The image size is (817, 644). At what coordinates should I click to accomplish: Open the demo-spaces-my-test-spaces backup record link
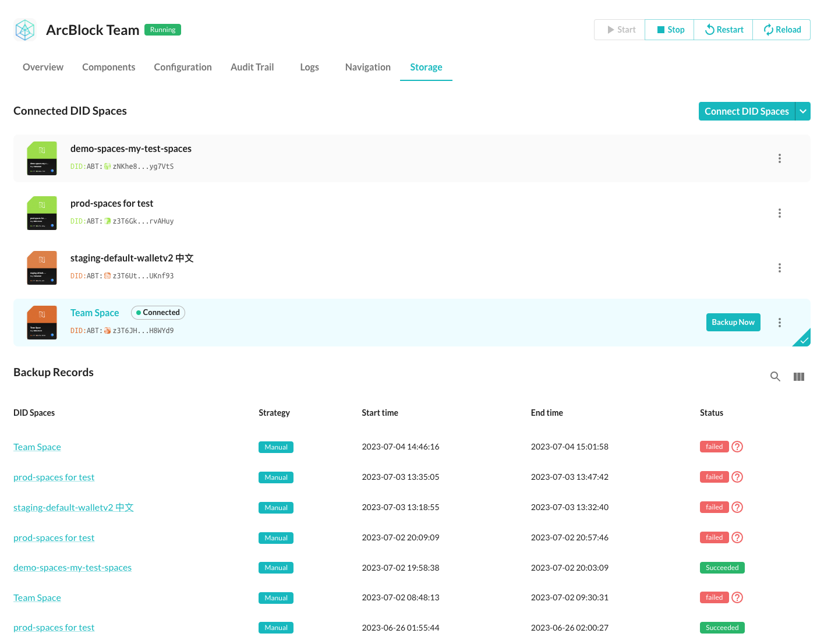(x=72, y=568)
